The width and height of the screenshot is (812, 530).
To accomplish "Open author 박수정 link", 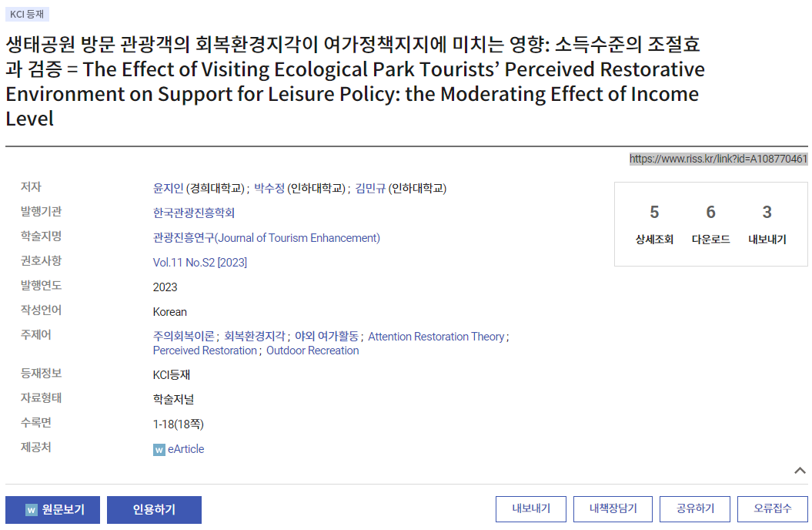I will point(269,188).
